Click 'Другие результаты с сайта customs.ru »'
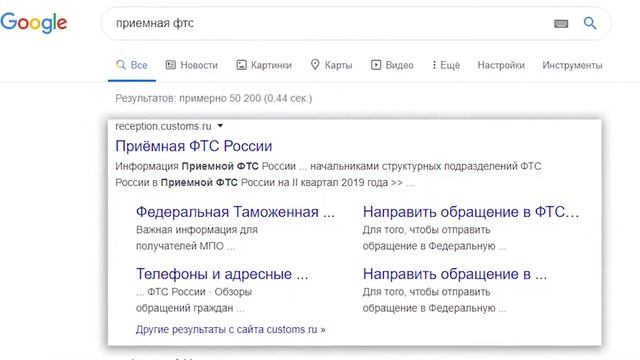 [231, 329]
